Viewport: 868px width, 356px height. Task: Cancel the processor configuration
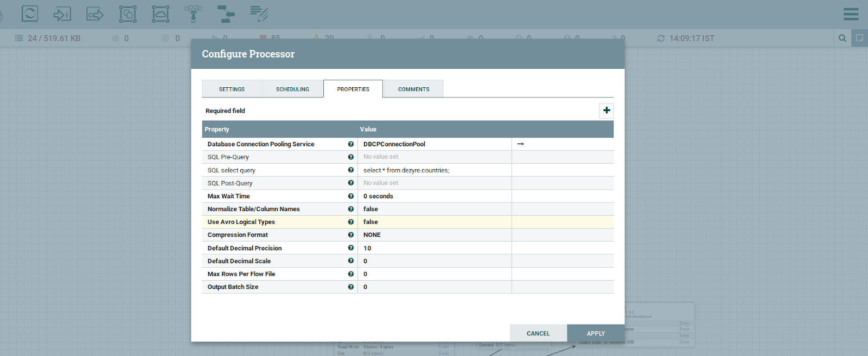[538, 333]
